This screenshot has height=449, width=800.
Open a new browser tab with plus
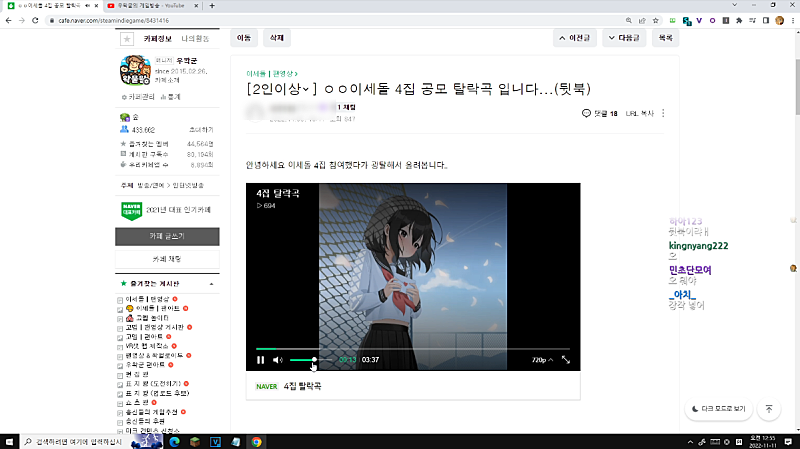point(212,6)
